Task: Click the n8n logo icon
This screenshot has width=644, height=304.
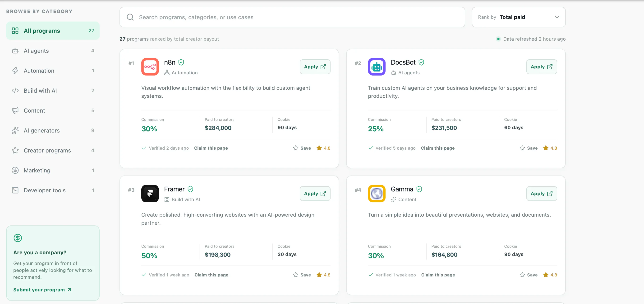Action: 150,67
